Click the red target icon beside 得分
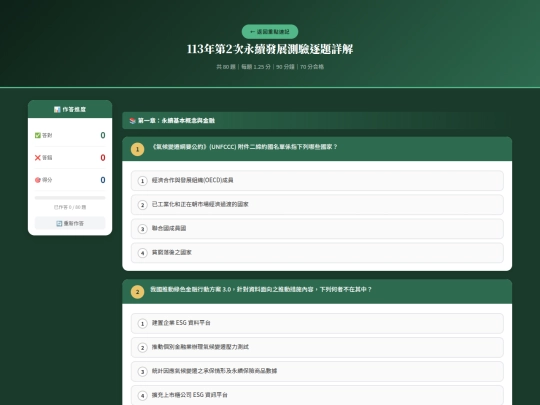 pyautogui.click(x=38, y=180)
